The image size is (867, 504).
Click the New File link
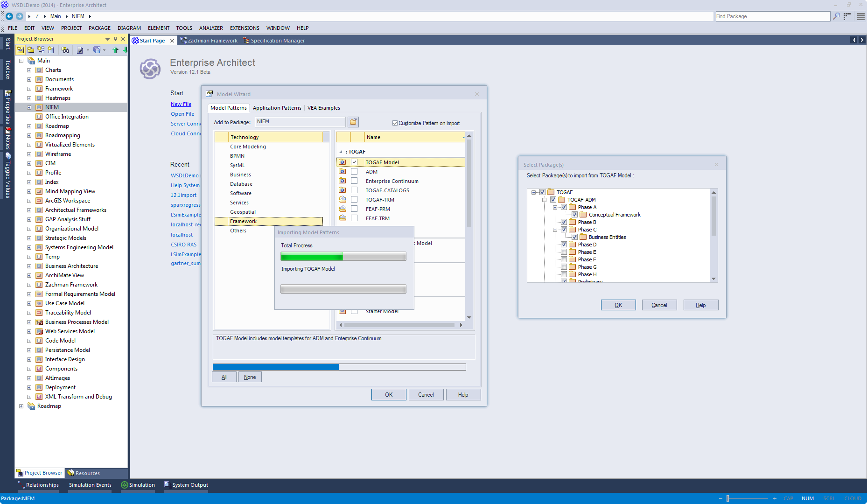click(181, 104)
